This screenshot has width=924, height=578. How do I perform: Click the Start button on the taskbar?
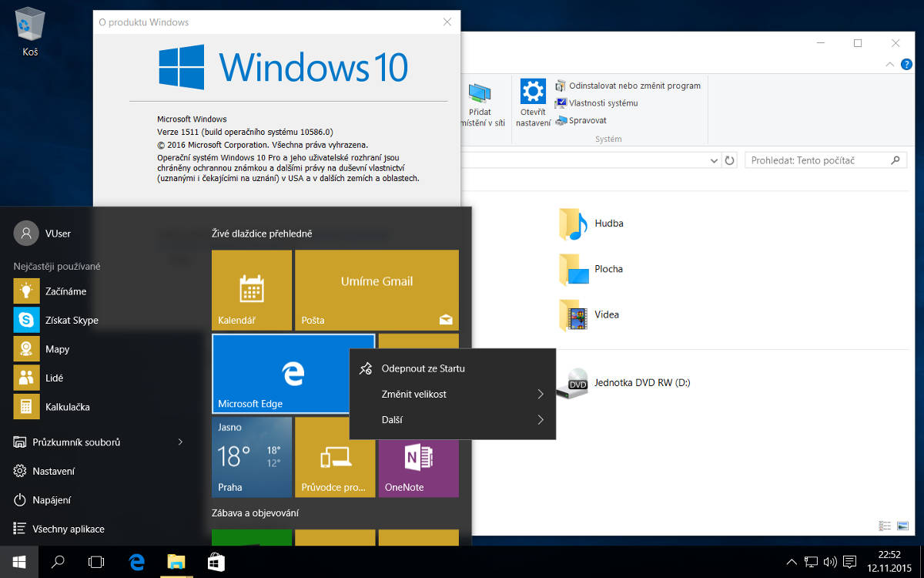tap(19, 562)
